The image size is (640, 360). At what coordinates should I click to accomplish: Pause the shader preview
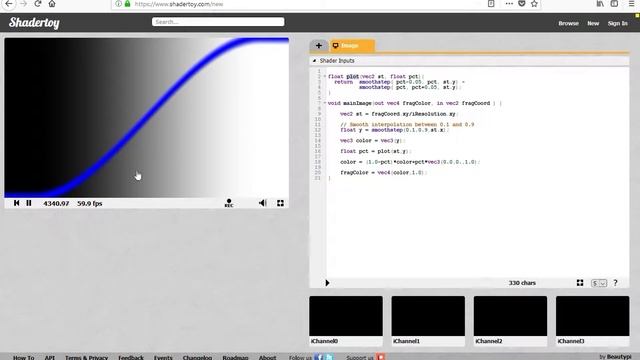[29, 203]
